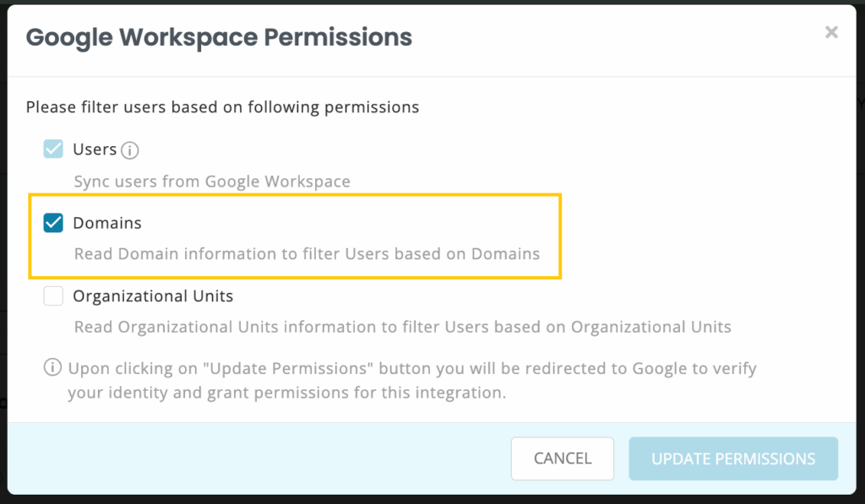Click the 'Read Organizational Units information' description
865x504 pixels.
pos(402,327)
